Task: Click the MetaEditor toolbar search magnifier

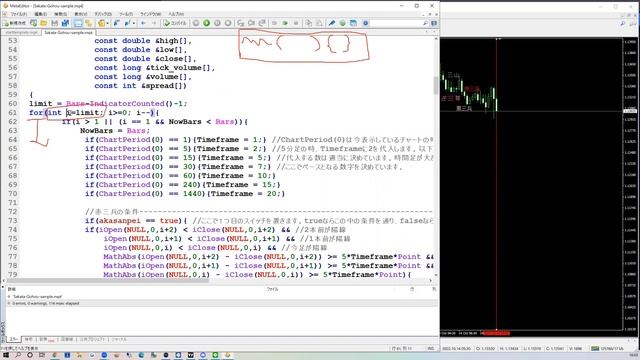Action: (425, 24)
